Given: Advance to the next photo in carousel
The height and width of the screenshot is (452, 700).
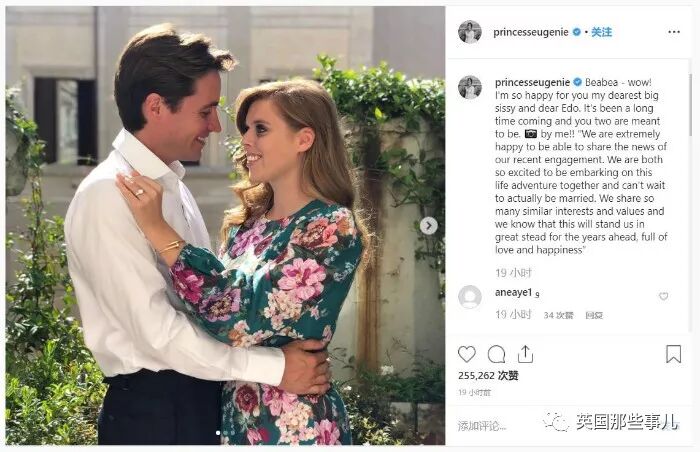Looking at the screenshot, I should pyautogui.click(x=429, y=226).
